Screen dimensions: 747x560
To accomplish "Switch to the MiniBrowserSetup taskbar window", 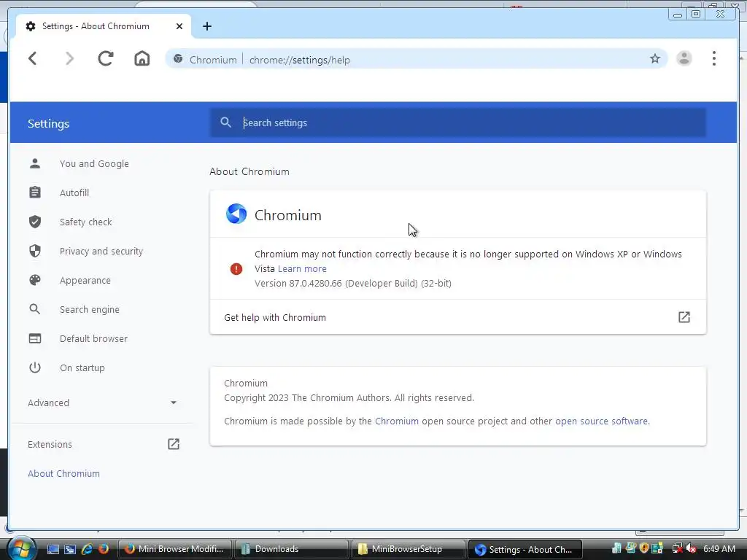I will (408, 549).
